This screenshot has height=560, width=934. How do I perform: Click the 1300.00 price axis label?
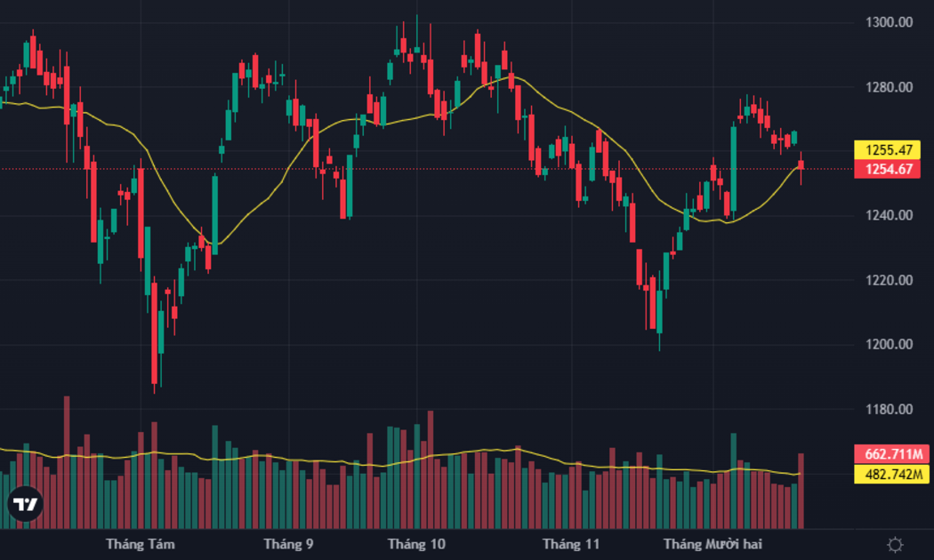pos(889,22)
